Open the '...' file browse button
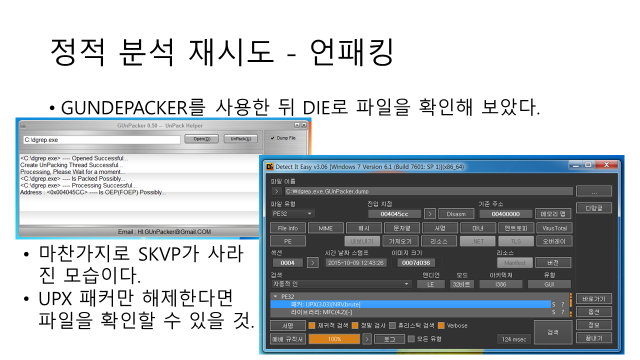640x360 pixels. point(594,191)
